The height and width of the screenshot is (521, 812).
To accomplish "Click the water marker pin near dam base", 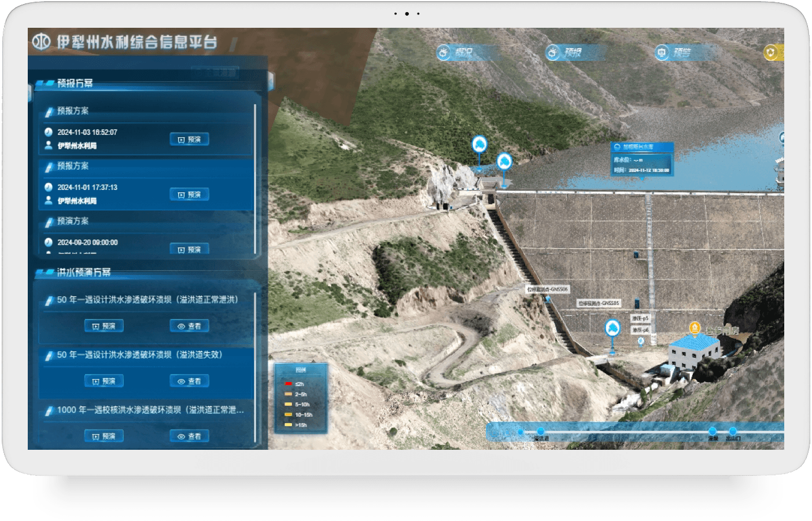I will [612, 329].
